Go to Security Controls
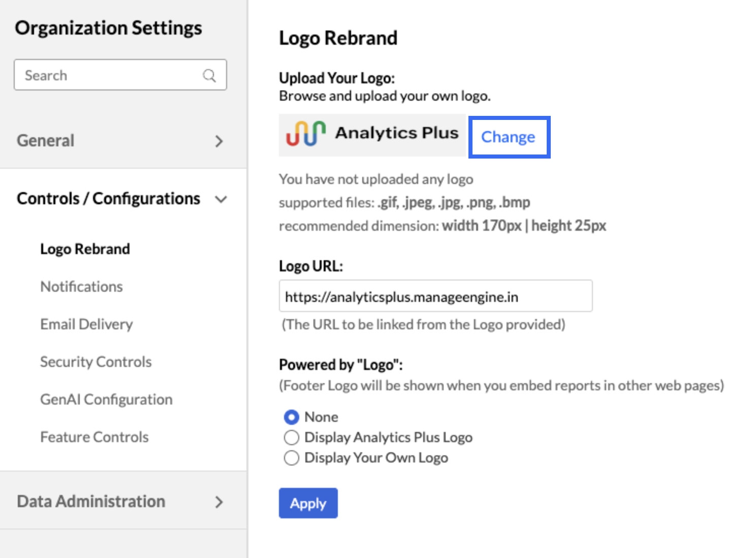 96,362
